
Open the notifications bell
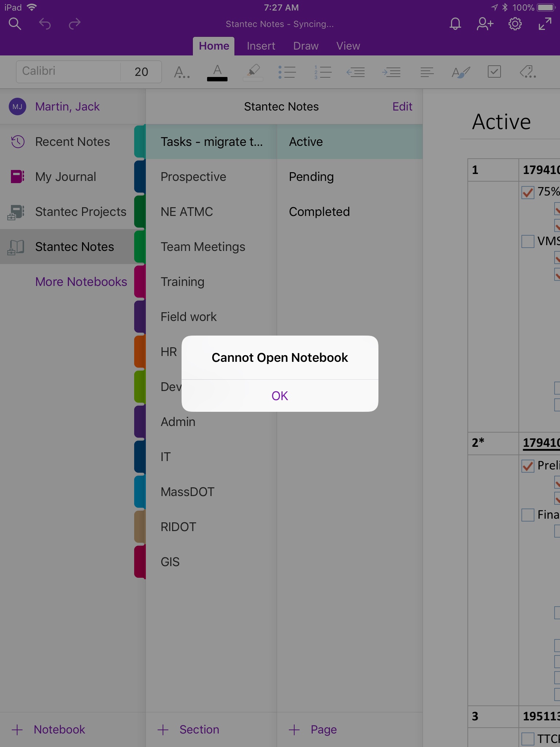click(455, 24)
